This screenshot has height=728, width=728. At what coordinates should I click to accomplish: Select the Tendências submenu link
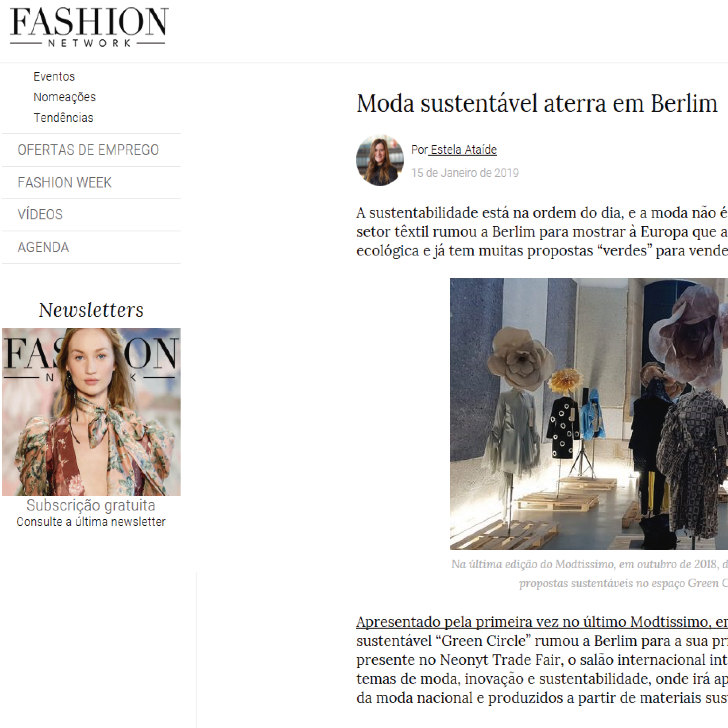(x=63, y=118)
